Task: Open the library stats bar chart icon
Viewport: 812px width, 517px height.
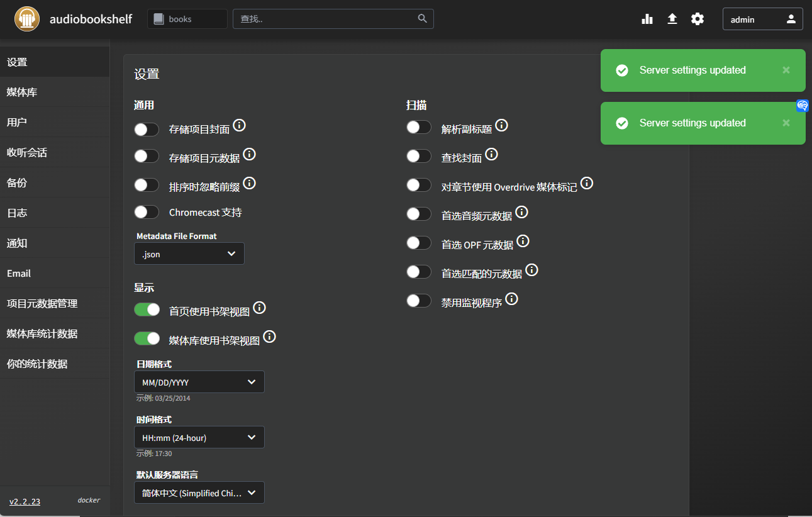Action: tap(647, 19)
